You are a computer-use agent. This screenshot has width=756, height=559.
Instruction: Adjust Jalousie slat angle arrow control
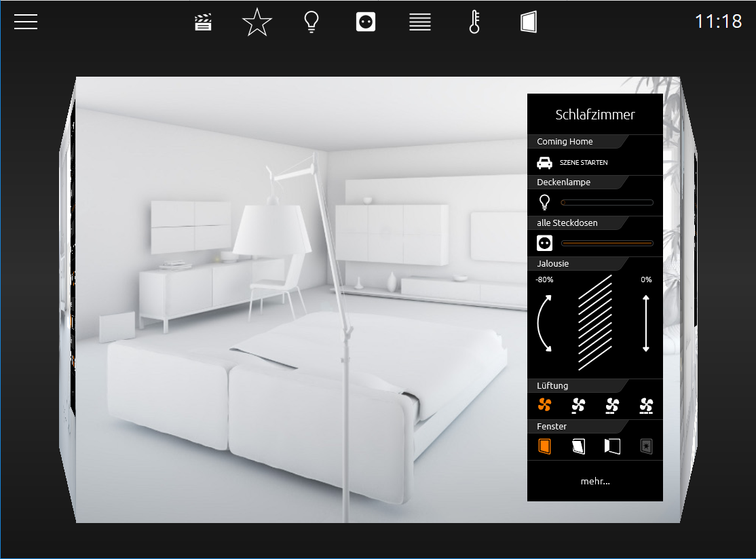544,324
